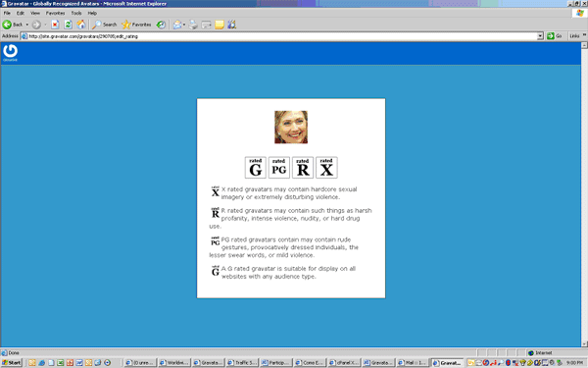This screenshot has width=588, height=368.
Task: Click the page icon in the address bar
Action: 24,36
